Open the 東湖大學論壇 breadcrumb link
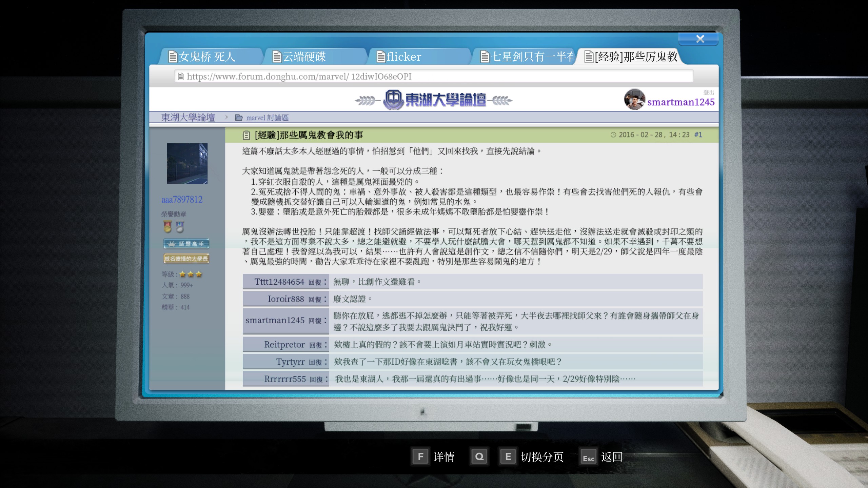This screenshot has height=488, width=868. point(188,118)
